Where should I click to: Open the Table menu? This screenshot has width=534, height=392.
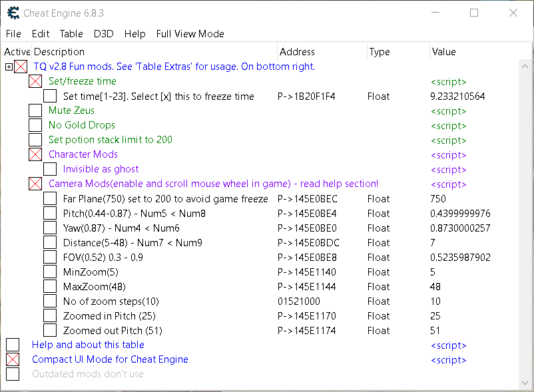[71, 34]
